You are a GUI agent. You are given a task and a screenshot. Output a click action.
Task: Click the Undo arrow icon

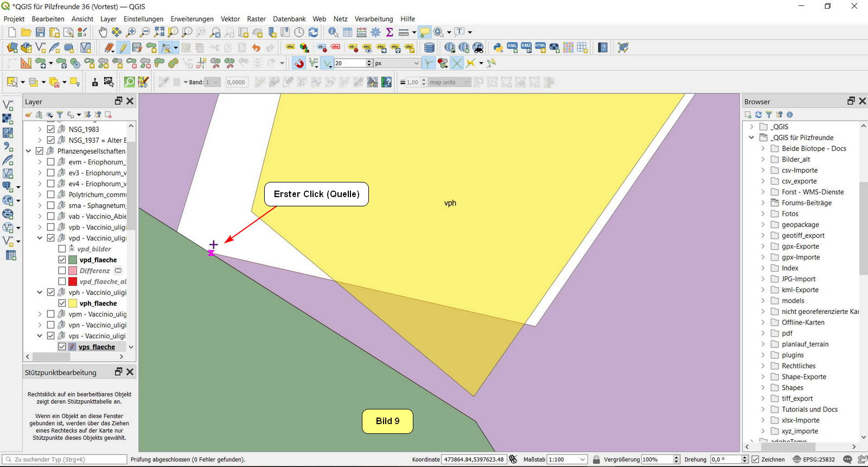tap(256, 48)
